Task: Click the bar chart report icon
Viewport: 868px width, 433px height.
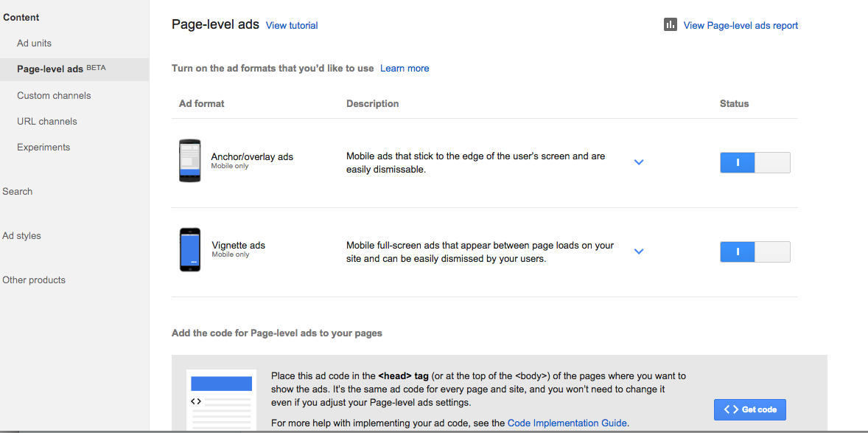Action: point(671,24)
